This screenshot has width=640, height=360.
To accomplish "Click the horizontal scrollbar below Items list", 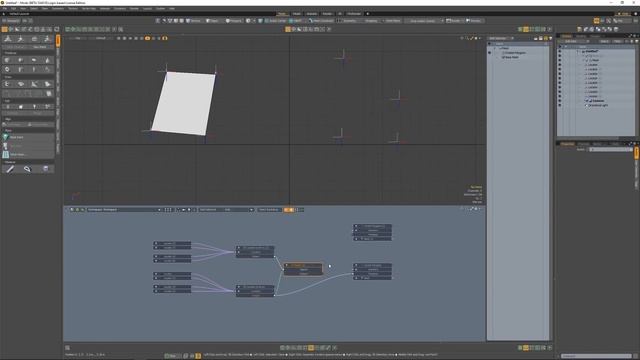I will pyautogui.click(x=588, y=138).
